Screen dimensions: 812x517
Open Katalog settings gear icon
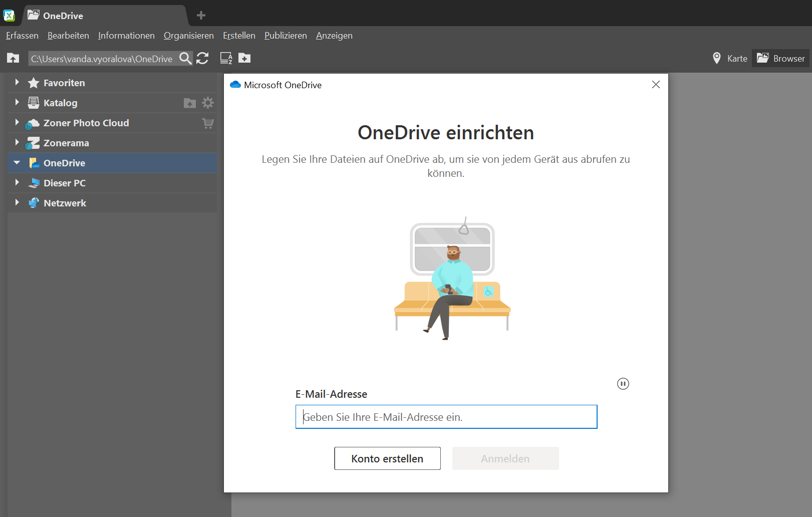pyautogui.click(x=208, y=103)
